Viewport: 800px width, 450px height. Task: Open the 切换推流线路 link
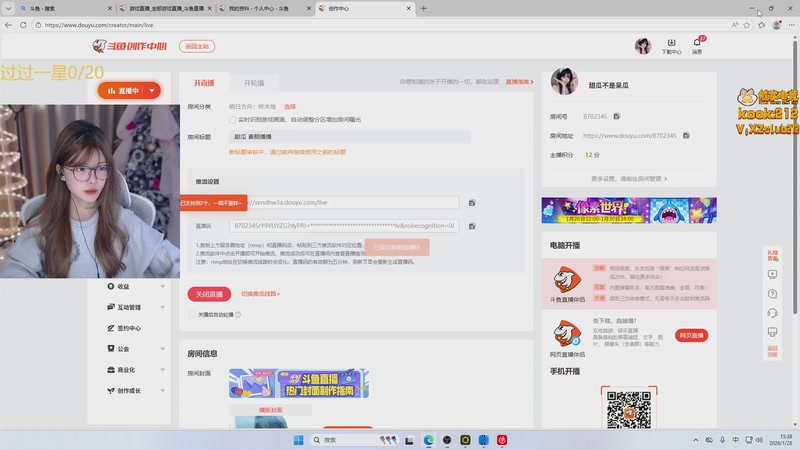(x=260, y=294)
